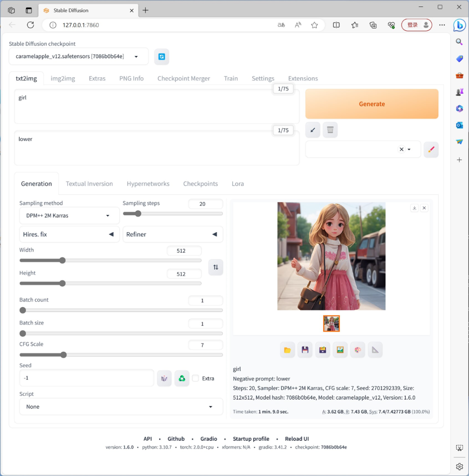Open the Checkpoint Merger tab
This screenshot has width=469, height=476.
click(x=184, y=79)
